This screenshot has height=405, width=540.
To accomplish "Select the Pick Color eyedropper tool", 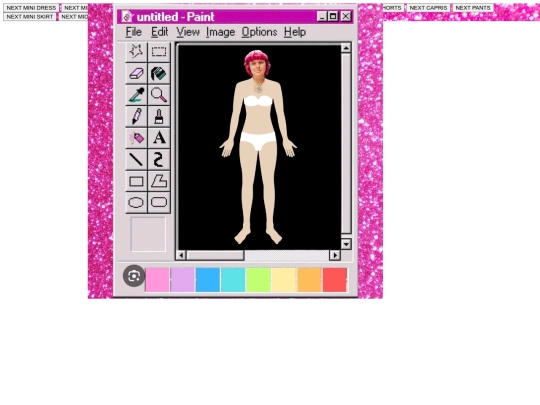I will (136, 95).
